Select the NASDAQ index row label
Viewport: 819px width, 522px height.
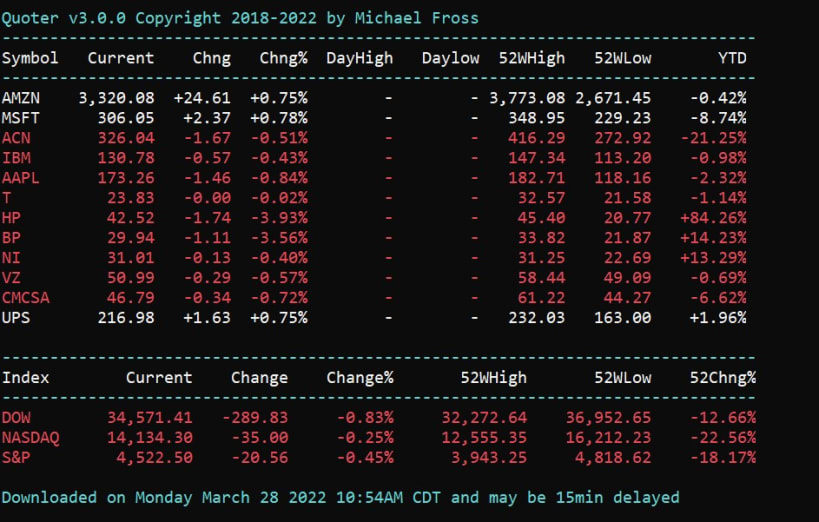click(30, 438)
